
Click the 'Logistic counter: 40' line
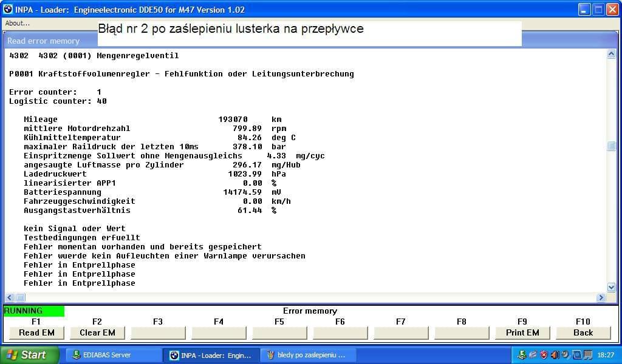58,101
